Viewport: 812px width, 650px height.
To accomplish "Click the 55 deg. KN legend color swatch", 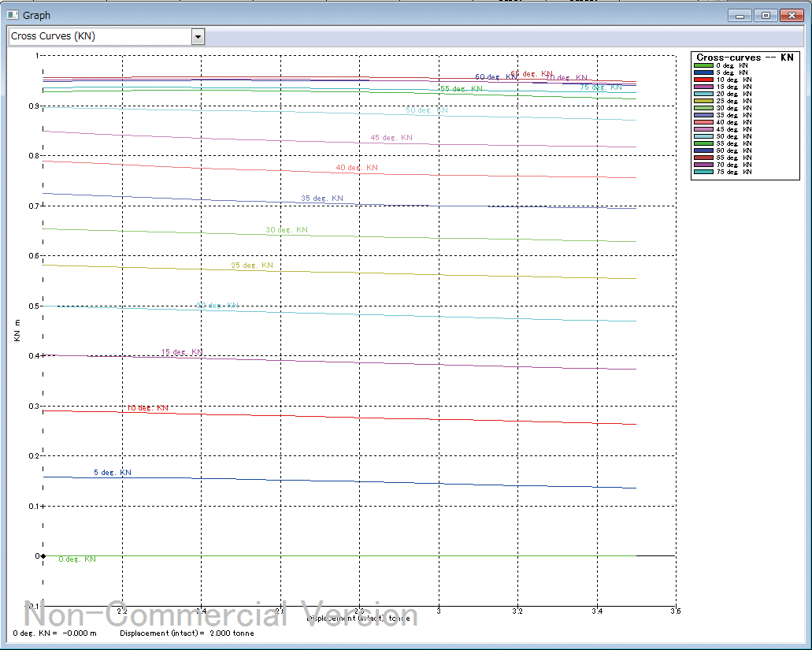I will pyautogui.click(x=703, y=143).
